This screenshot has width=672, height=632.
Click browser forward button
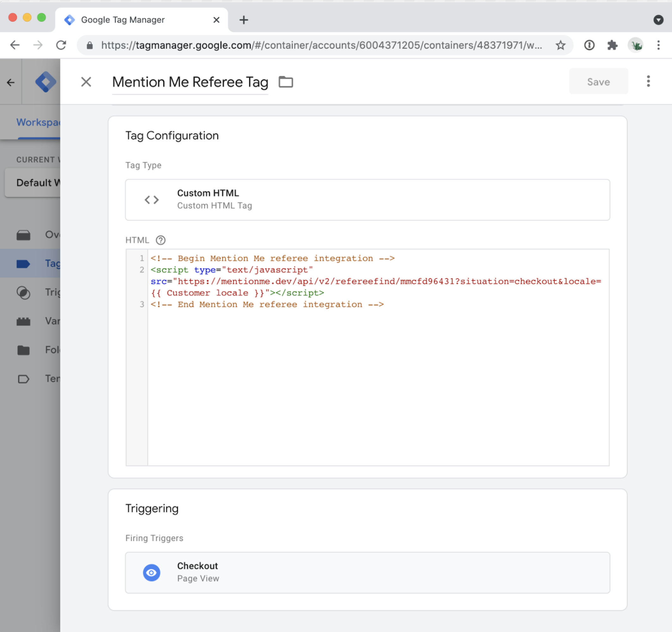point(38,45)
